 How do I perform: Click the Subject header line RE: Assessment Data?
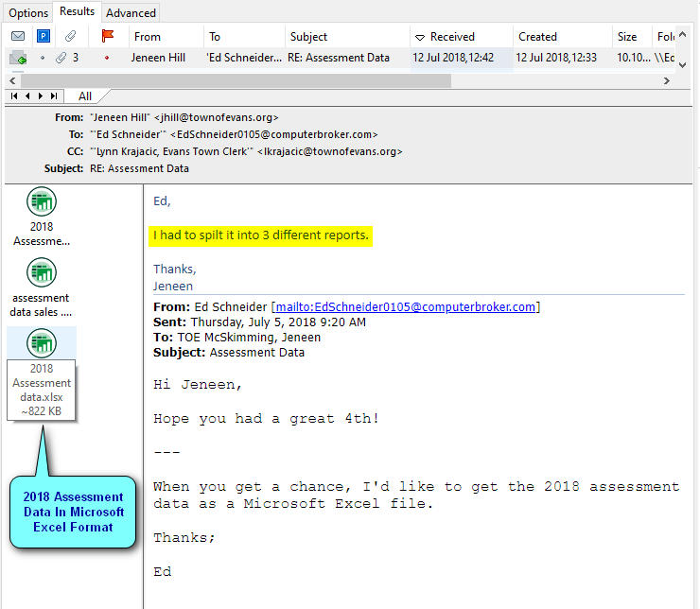139,168
